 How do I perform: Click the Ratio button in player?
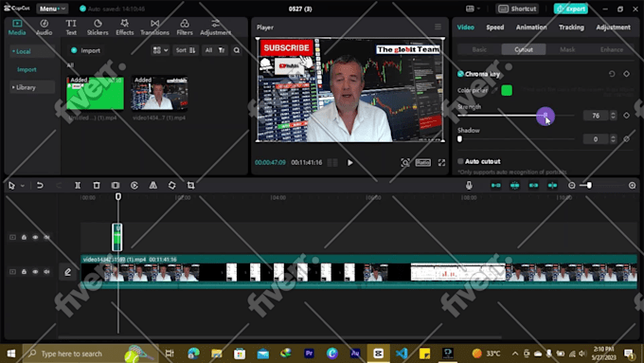click(x=422, y=163)
